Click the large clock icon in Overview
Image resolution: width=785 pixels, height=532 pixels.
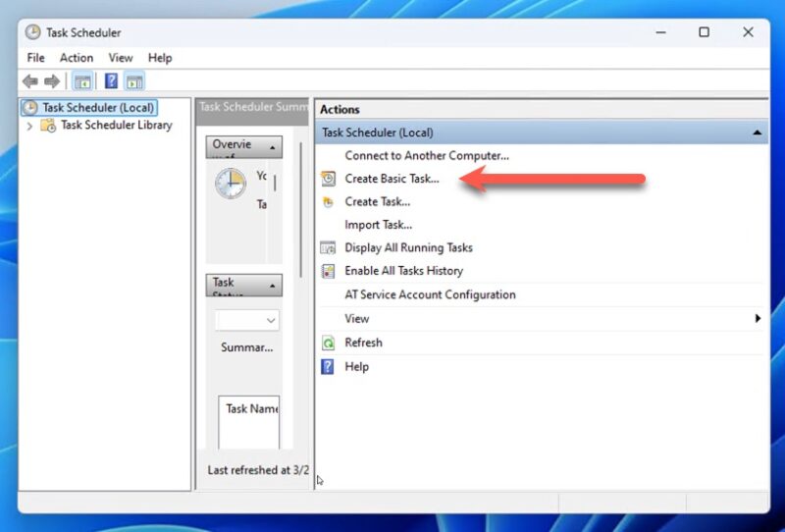pos(231,184)
